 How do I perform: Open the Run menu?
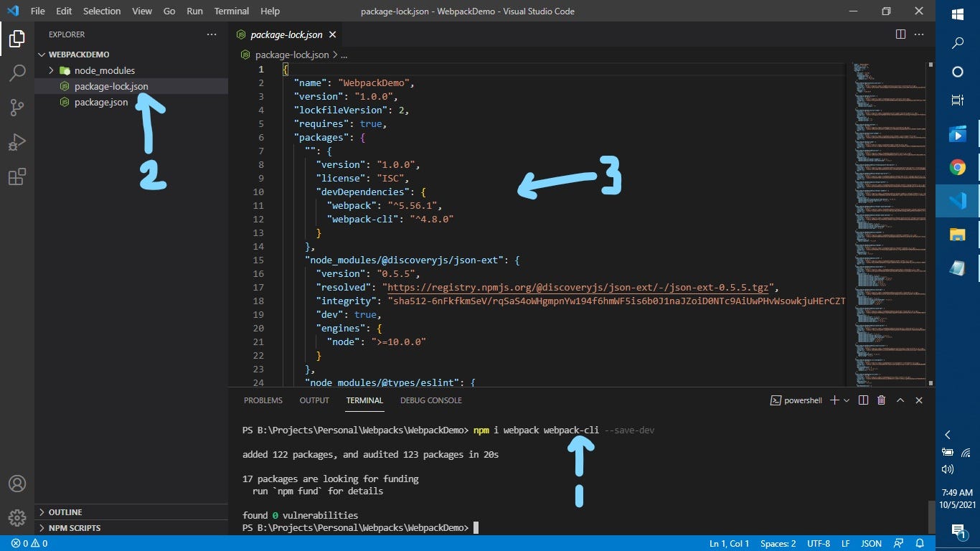click(194, 11)
